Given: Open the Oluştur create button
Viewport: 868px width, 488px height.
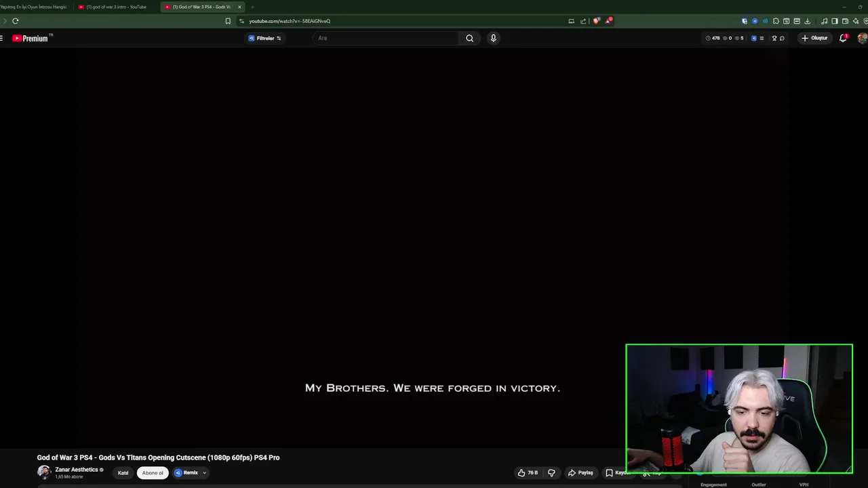Looking at the screenshot, I should (x=815, y=39).
